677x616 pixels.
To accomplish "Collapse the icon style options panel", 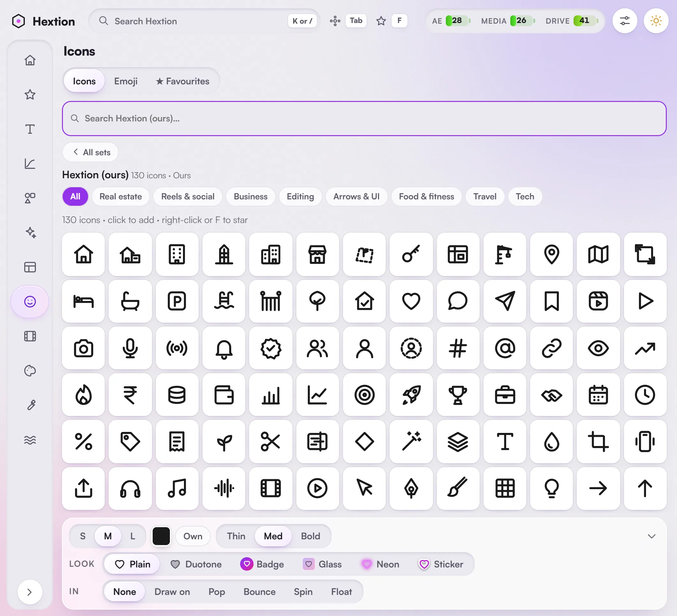I will [652, 536].
